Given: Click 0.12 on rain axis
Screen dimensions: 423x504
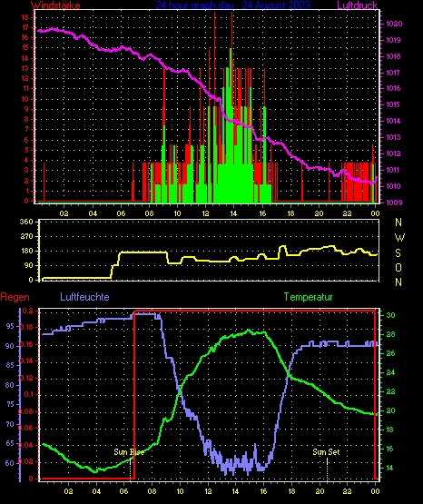Looking at the screenshot, I should [26, 378].
